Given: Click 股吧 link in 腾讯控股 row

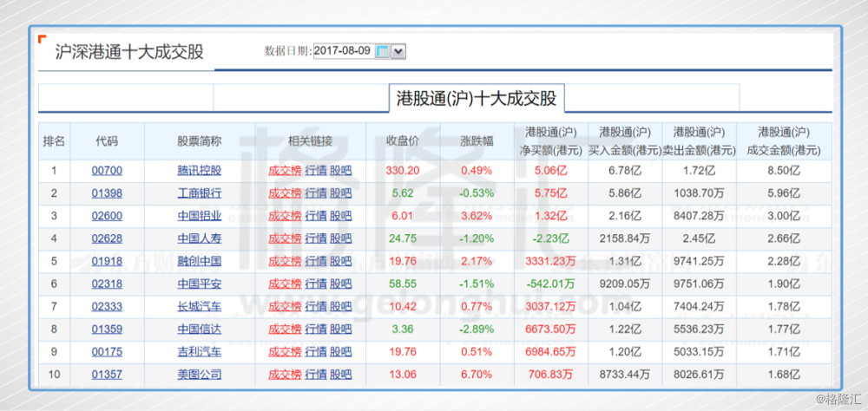Looking at the screenshot, I should [x=340, y=171].
